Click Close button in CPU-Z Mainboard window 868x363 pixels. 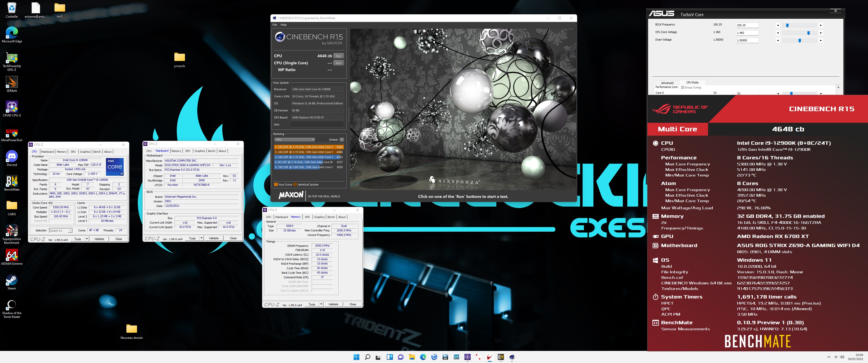pos(233,238)
